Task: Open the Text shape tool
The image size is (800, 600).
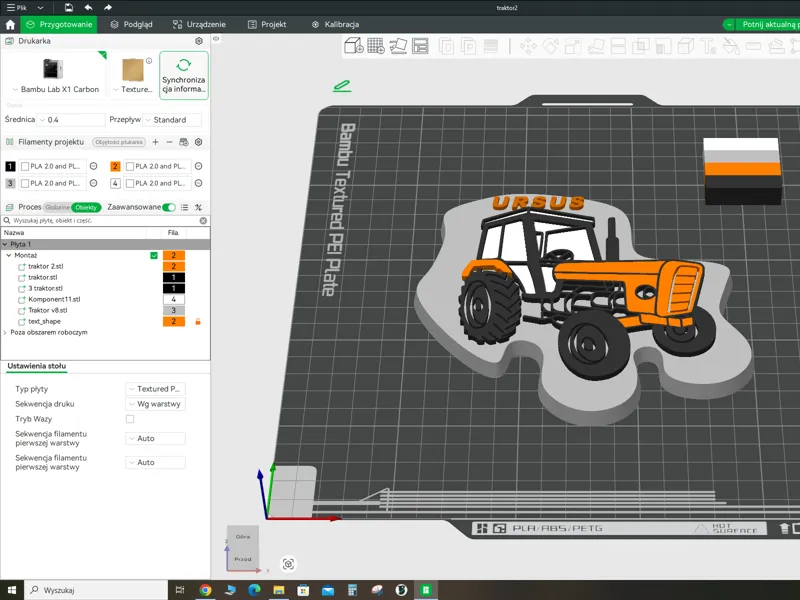Action: (708, 46)
